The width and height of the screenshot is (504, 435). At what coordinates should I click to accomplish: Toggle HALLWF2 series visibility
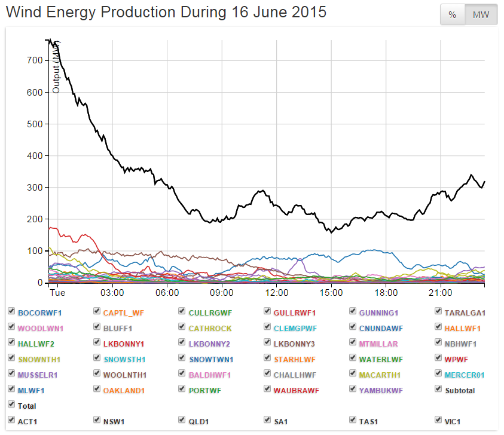point(11,343)
